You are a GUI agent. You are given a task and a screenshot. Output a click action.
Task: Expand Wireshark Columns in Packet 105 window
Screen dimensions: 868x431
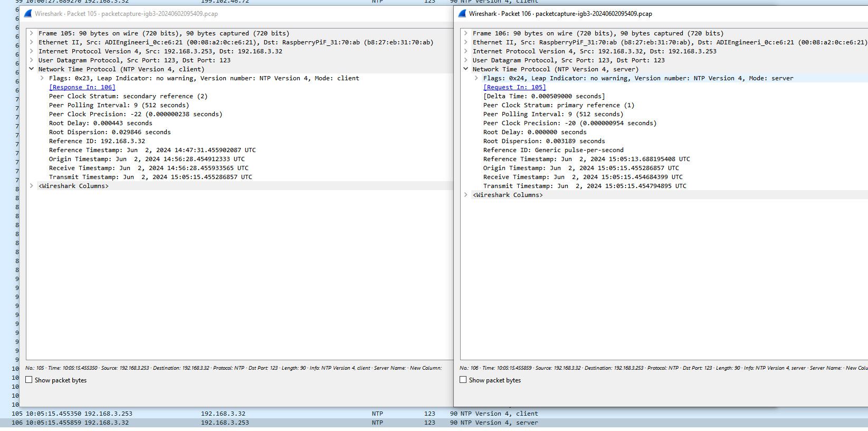(x=32, y=186)
